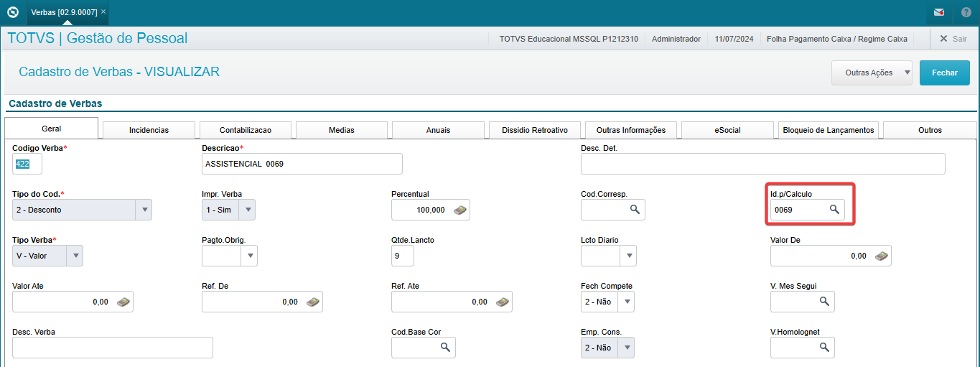Switch to the Outros tab
The height and width of the screenshot is (367, 980).
(930, 130)
